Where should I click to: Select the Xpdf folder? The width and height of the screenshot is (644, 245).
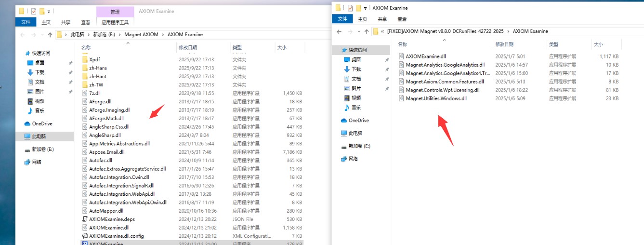tap(94, 59)
